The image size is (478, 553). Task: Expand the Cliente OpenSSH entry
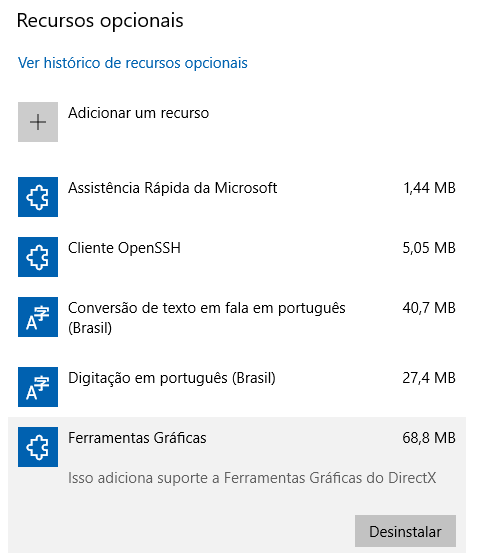pyautogui.click(x=237, y=257)
